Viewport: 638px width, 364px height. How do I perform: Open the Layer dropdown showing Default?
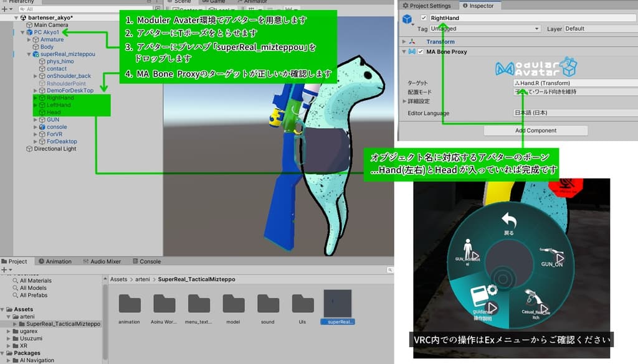point(601,29)
